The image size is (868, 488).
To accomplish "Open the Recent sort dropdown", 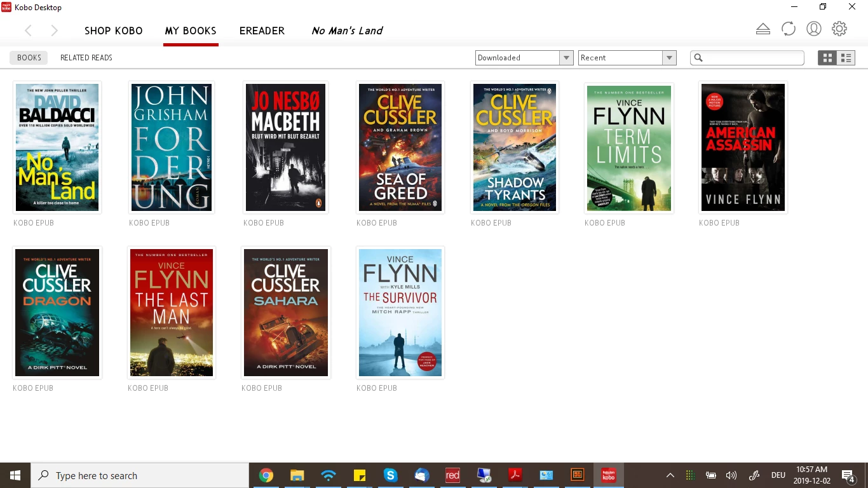I will (x=627, y=58).
